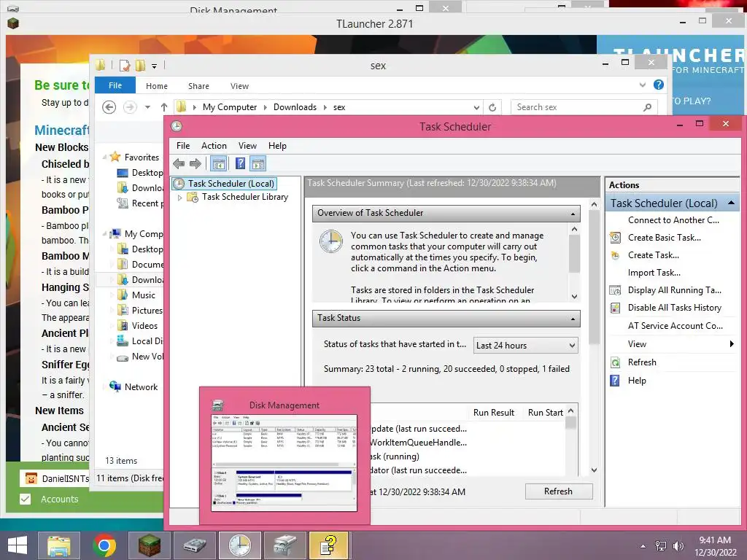Select Music folder in Explorer navigation pane
The image size is (747, 560).
coord(144,295)
